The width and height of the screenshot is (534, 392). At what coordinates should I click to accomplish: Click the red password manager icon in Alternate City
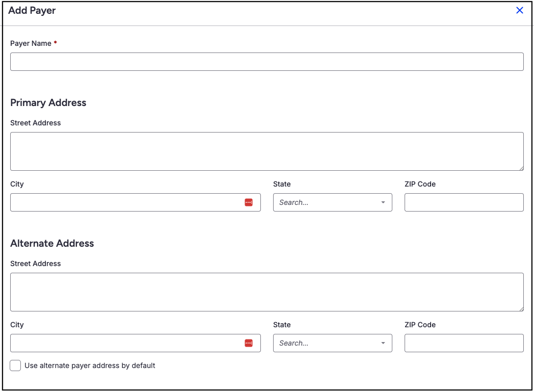click(x=249, y=343)
